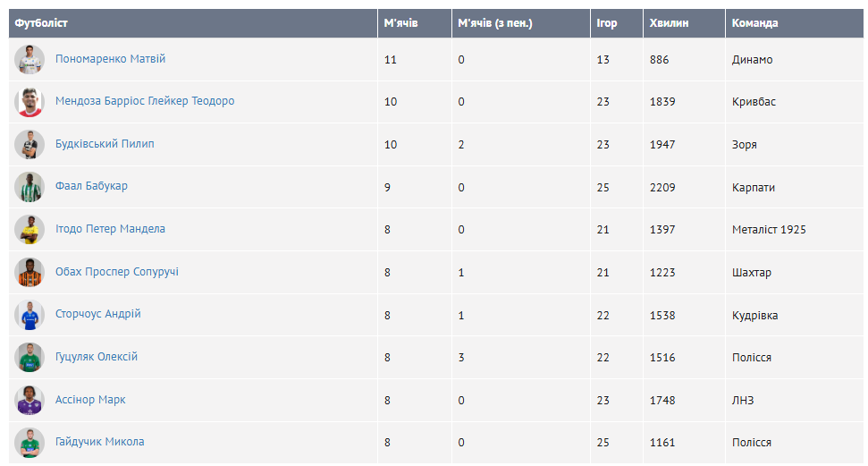Click Гайдучик Микола's player photo
This screenshot has height=466, width=868.
click(29, 443)
